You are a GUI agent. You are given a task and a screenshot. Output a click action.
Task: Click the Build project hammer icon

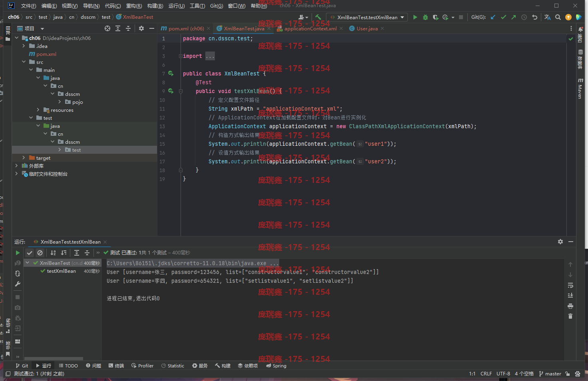point(318,17)
